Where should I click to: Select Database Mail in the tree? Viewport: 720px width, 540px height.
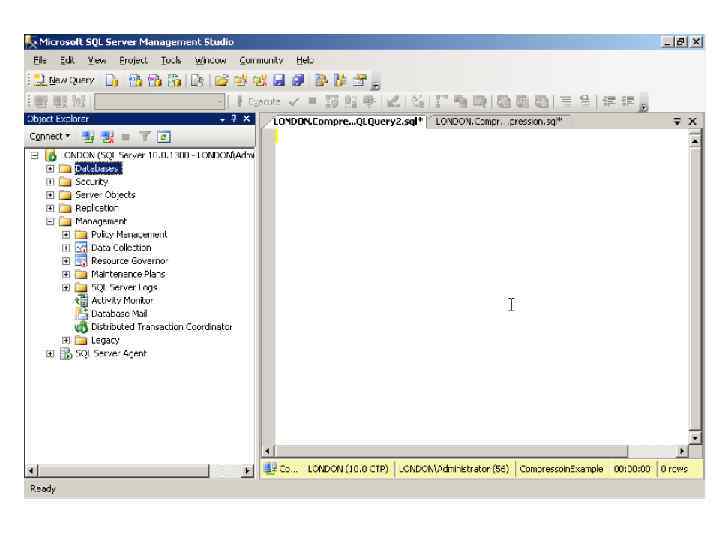tap(119, 314)
